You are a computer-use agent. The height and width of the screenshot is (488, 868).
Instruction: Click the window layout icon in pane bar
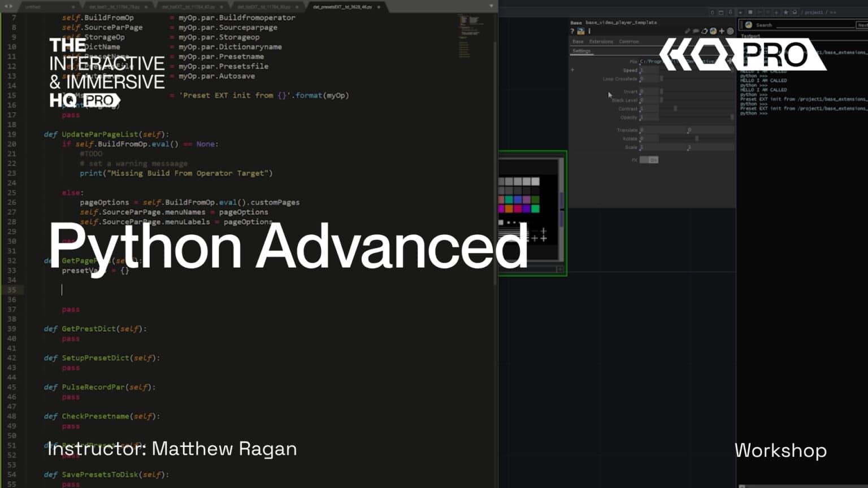(721, 12)
